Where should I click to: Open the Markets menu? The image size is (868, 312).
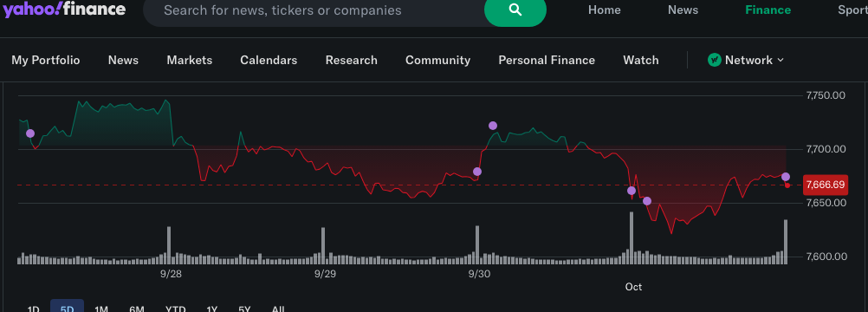[x=190, y=60]
